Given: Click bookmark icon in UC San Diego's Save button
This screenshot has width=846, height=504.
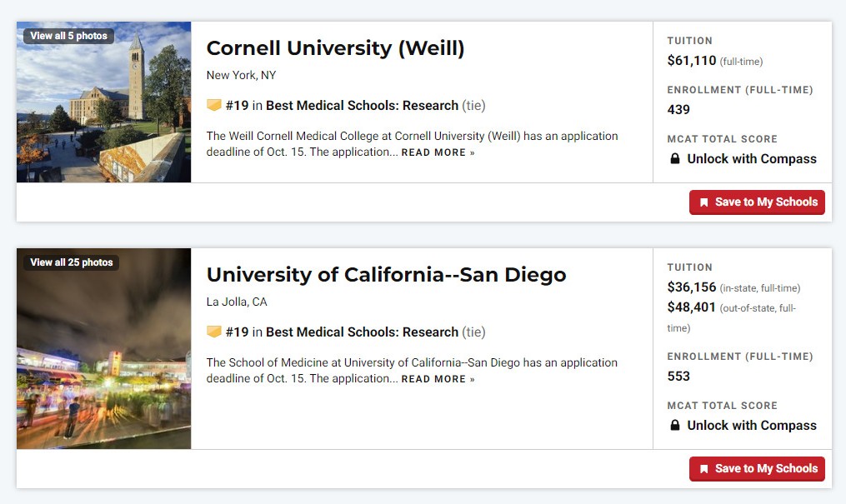Looking at the screenshot, I should [703, 469].
